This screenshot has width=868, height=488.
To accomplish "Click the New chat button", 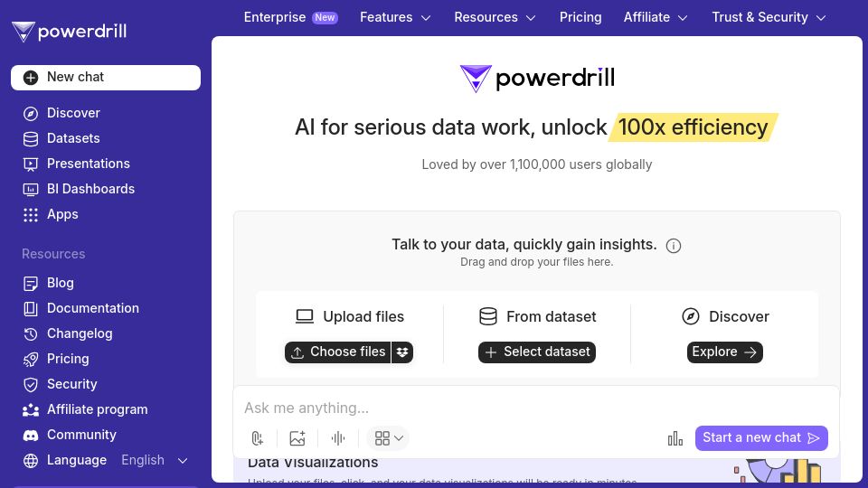I will click(106, 78).
